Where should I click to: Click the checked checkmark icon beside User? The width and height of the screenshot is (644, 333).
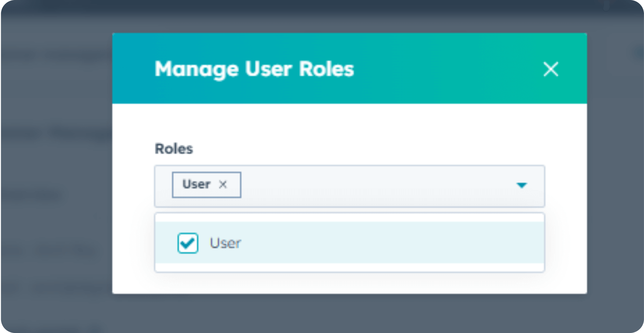pos(188,243)
